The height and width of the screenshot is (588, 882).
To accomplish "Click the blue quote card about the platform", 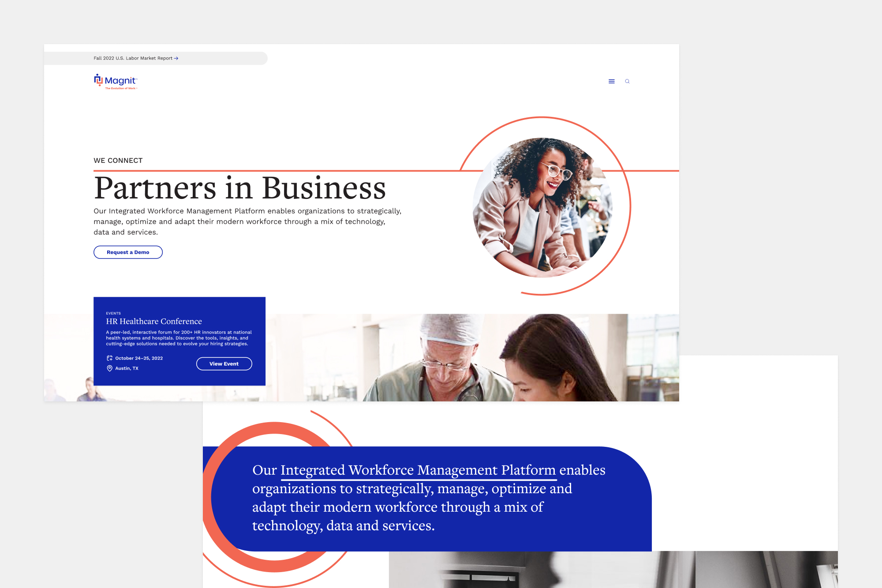I will (x=427, y=498).
